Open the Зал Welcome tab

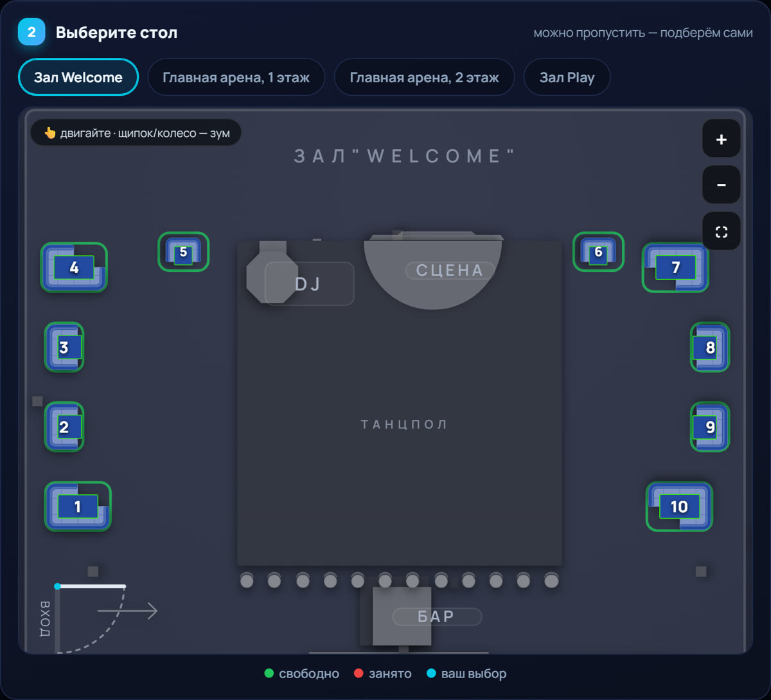tap(78, 77)
